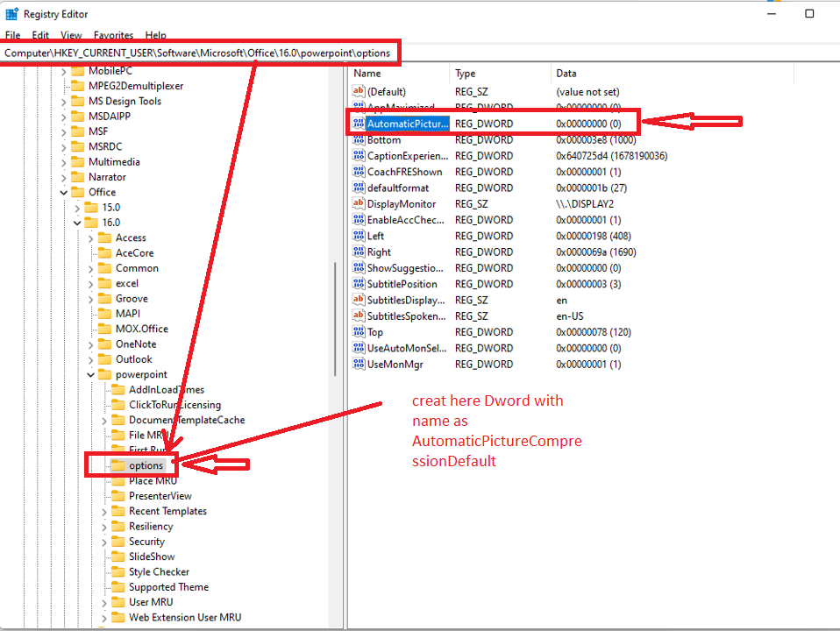Select the SlideShow key
This screenshot has height=631, width=840.
click(x=152, y=557)
